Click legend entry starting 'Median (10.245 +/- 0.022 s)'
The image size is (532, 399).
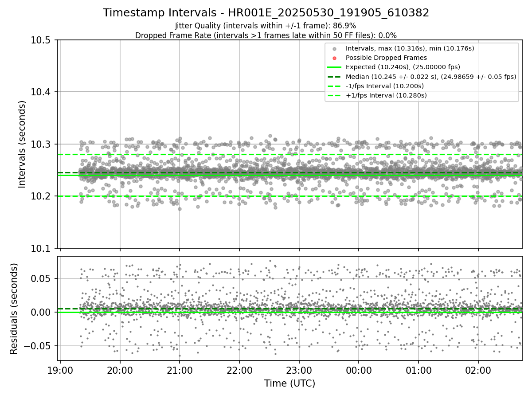[x=431, y=77]
